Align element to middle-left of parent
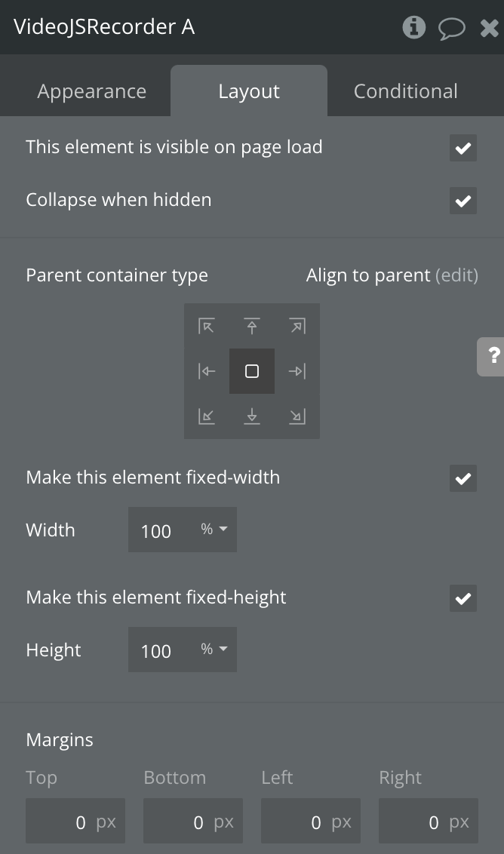This screenshot has width=504, height=854. tap(207, 371)
